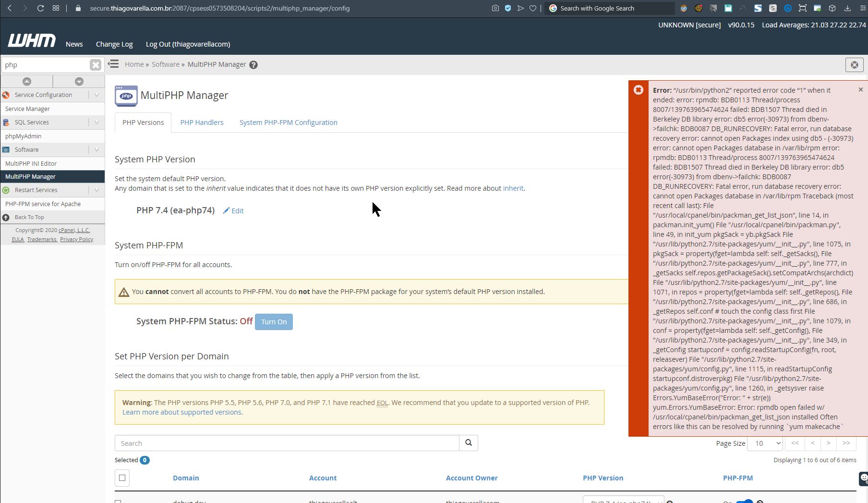Click the sidebar collapse-all up arrow
868x503 pixels.
27,82
